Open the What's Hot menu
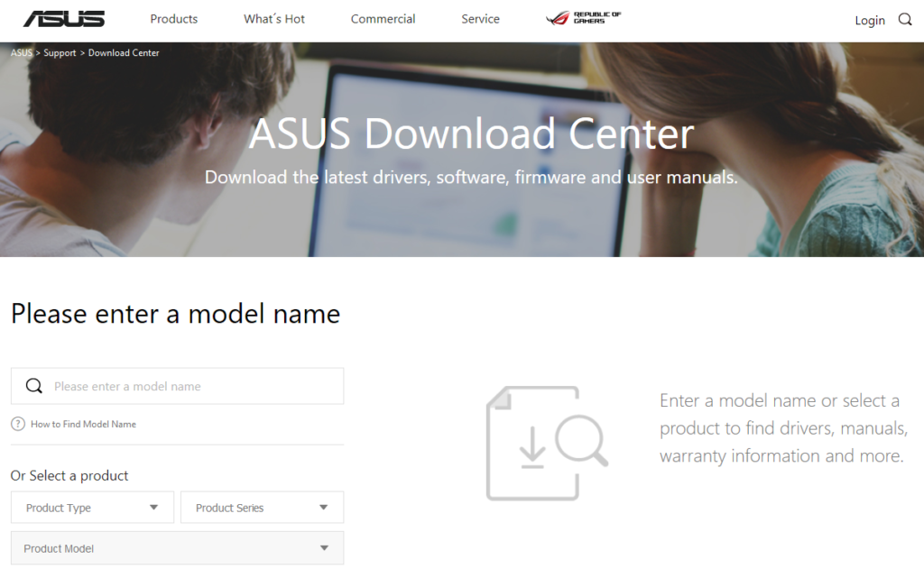Viewport: 924px width, 587px height. [x=274, y=19]
